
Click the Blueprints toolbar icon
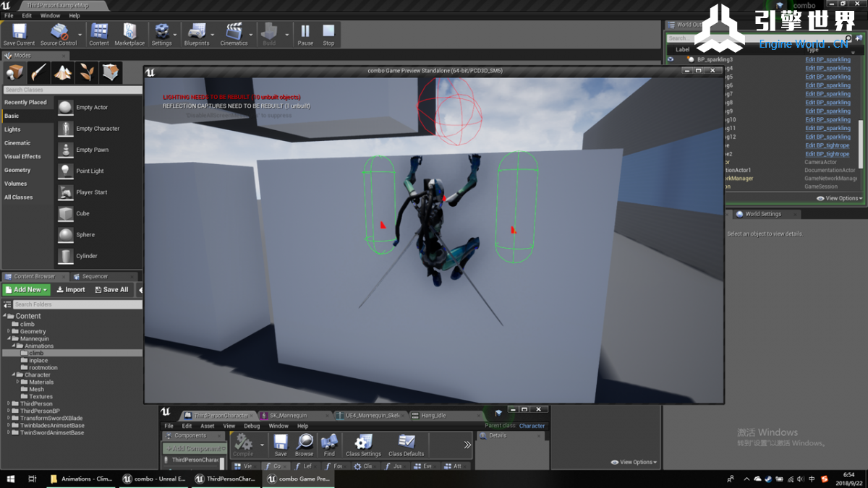[x=197, y=34]
